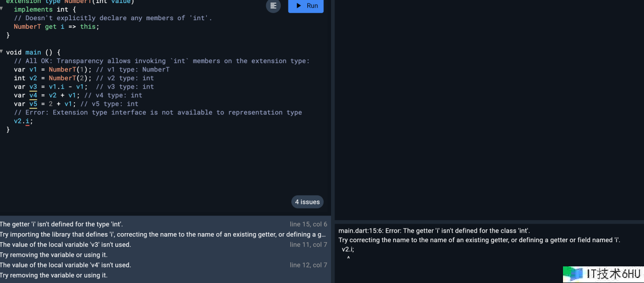Click the format code icon

273,6
